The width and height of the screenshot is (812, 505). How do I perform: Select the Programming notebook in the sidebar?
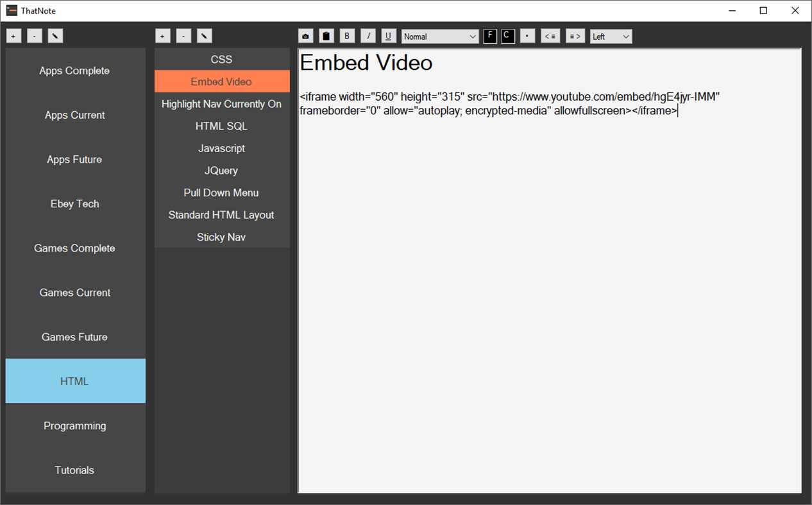coord(74,425)
